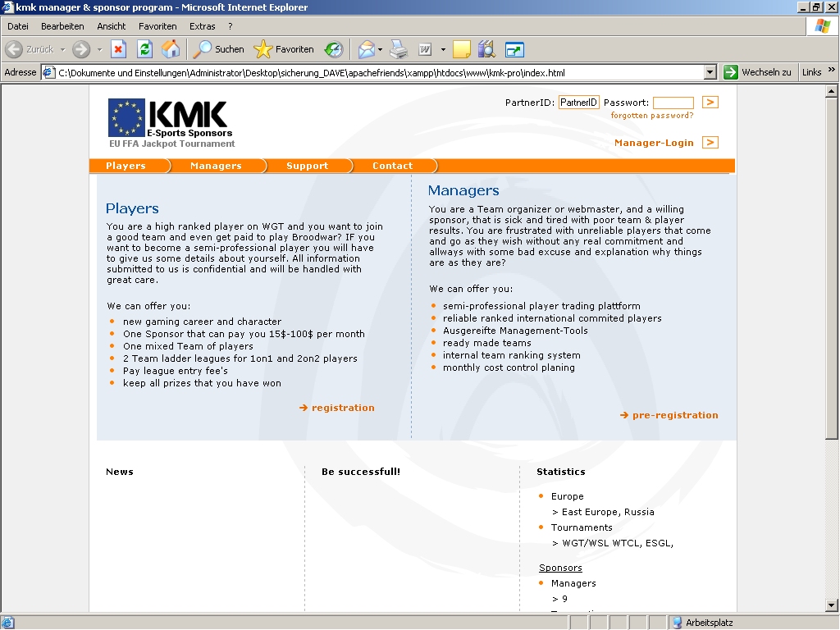Click the IE icon in the title bar
Viewport: 840px width, 630px height.
coord(7,7)
